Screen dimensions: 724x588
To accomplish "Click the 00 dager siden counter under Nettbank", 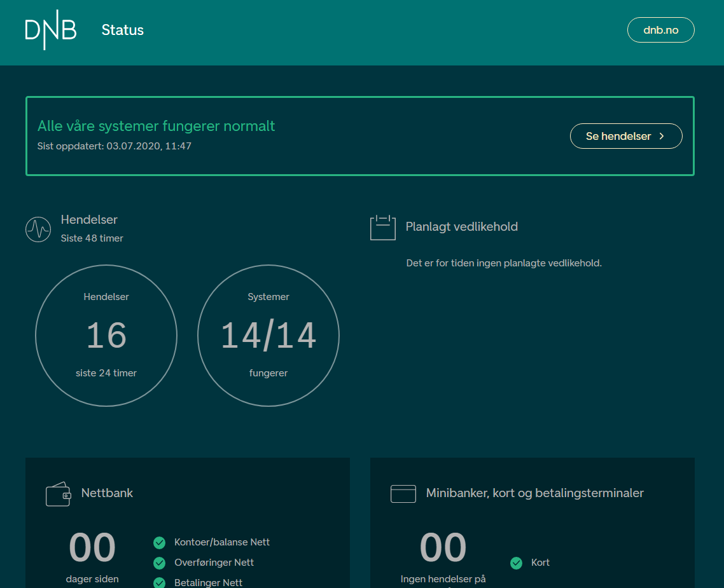I will 92,547.
